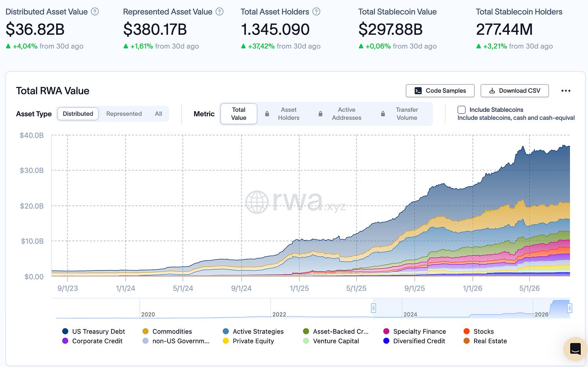Click the Distributed Asset Value help icon
The image size is (588, 367).
pos(95,12)
